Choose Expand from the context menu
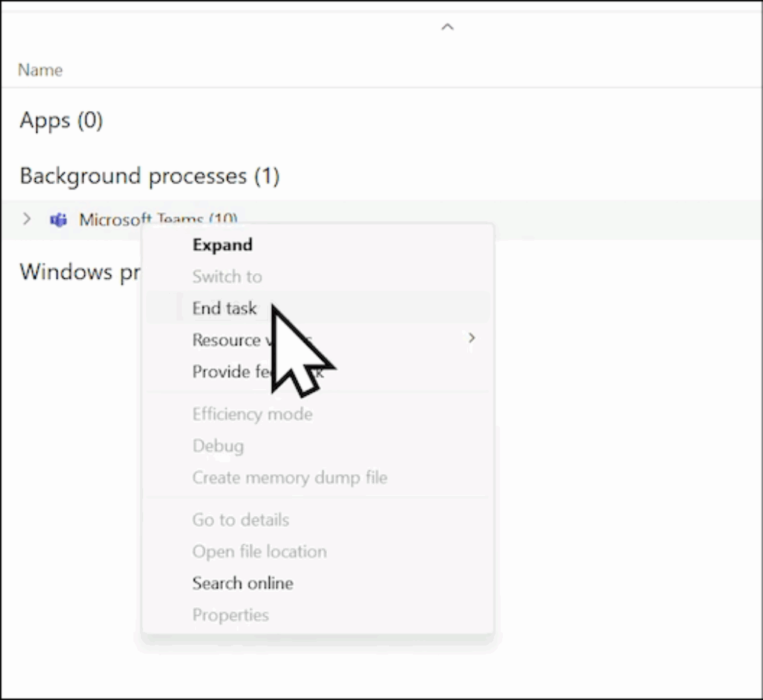 pyautogui.click(x=222, y=245)
